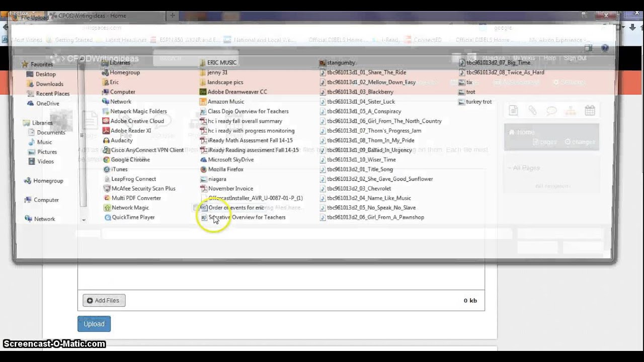Viewport: 644px width, 362px height.
Task: Select the Microsoft SkyDrive shortcut
Action: point(226,159)
